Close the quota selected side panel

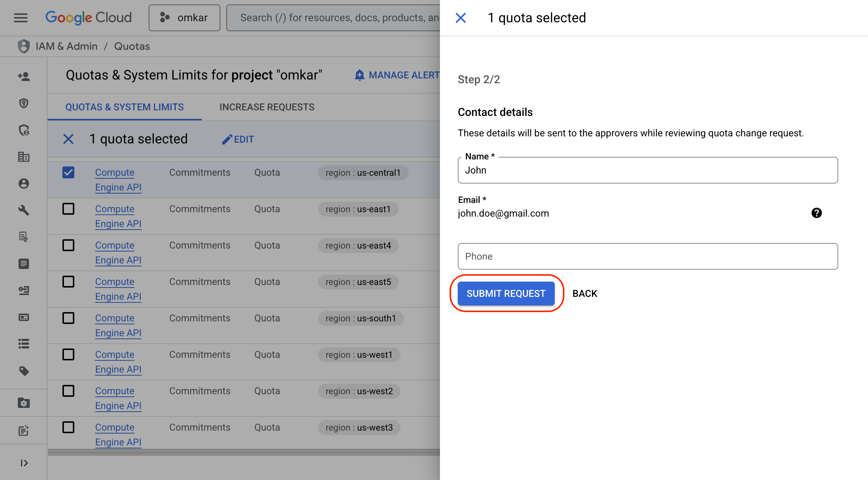coord(461,18)
